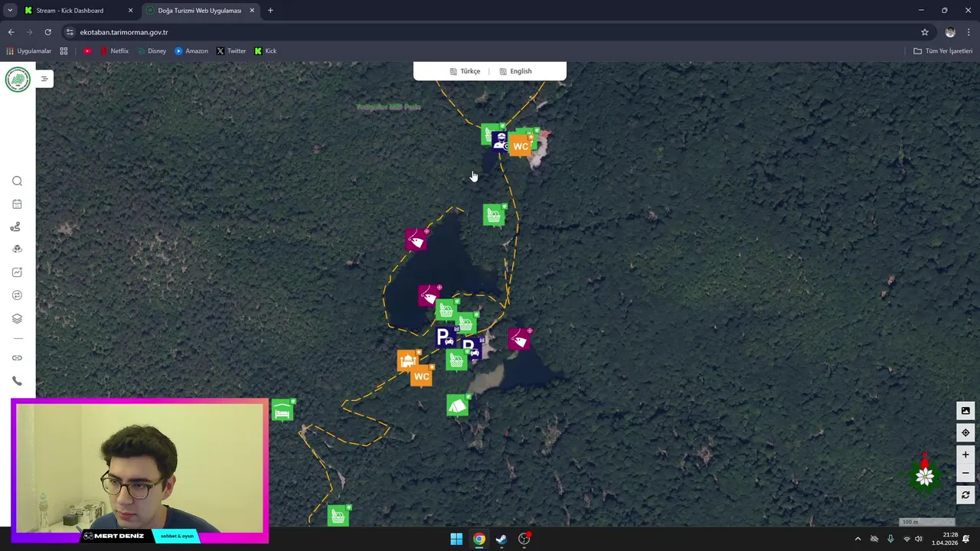This screenshot has width=980, height=551.
Task: Open the Kick bookmark
Action: point(266,51)
